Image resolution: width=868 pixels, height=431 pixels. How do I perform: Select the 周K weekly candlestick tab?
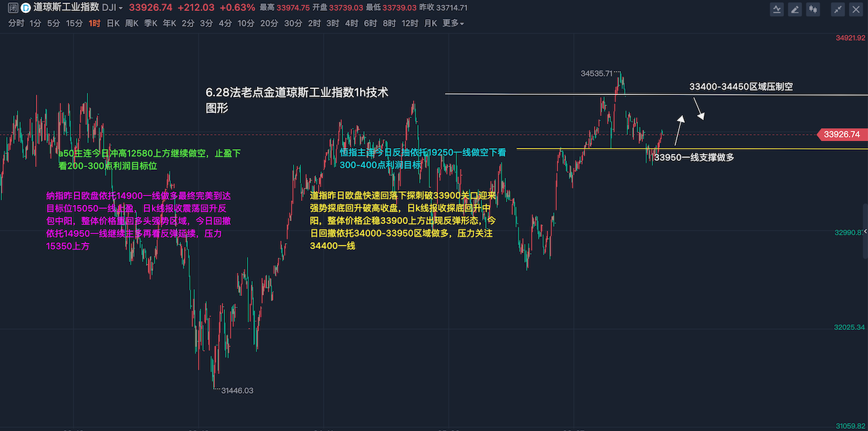pos(132,23)
